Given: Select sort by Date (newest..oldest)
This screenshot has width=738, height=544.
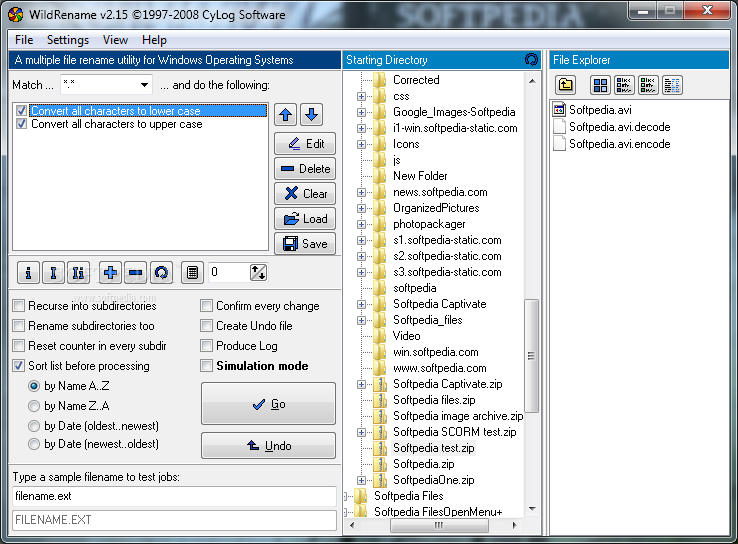Looking at the screenshot, I should pos(34,444).
